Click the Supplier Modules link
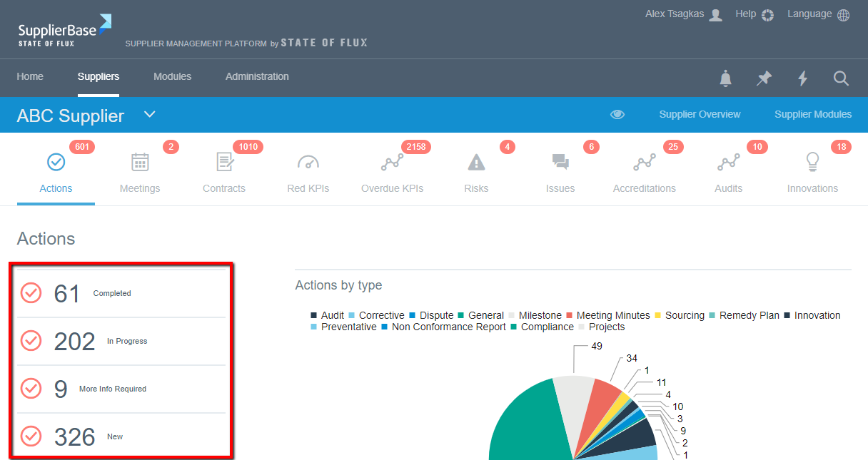Screen dimensions: 868x460 (812, 114)
